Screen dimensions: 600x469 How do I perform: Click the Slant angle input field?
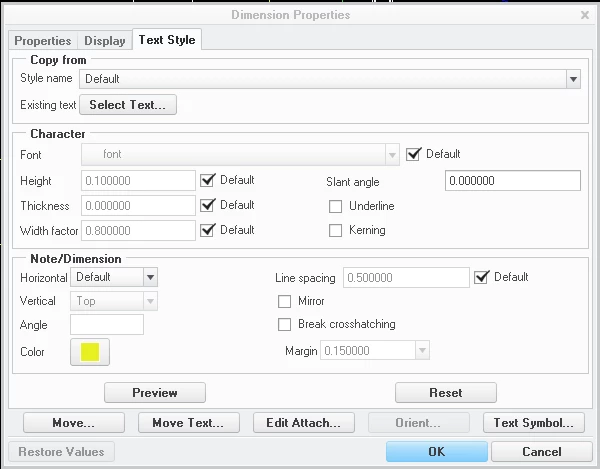coord(513,181)
